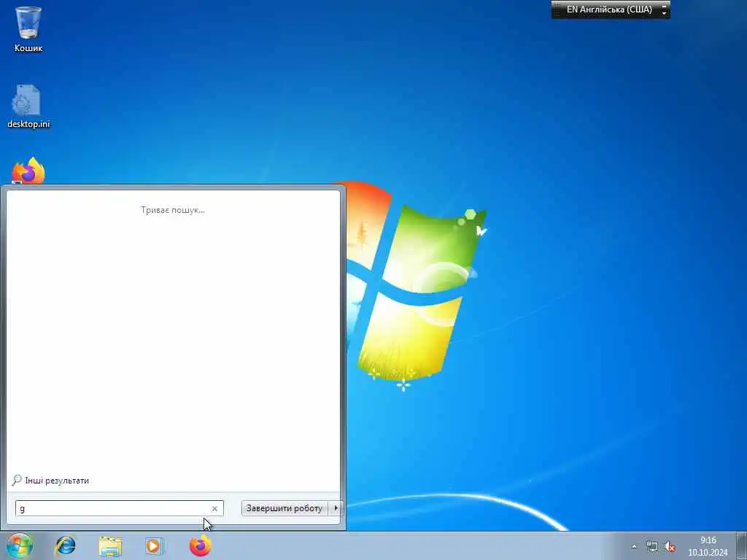The width and height of the screenshot is (747, 560).
Task: Open Windows Explorer from the taskbar
Action: (x=111, y=545)
